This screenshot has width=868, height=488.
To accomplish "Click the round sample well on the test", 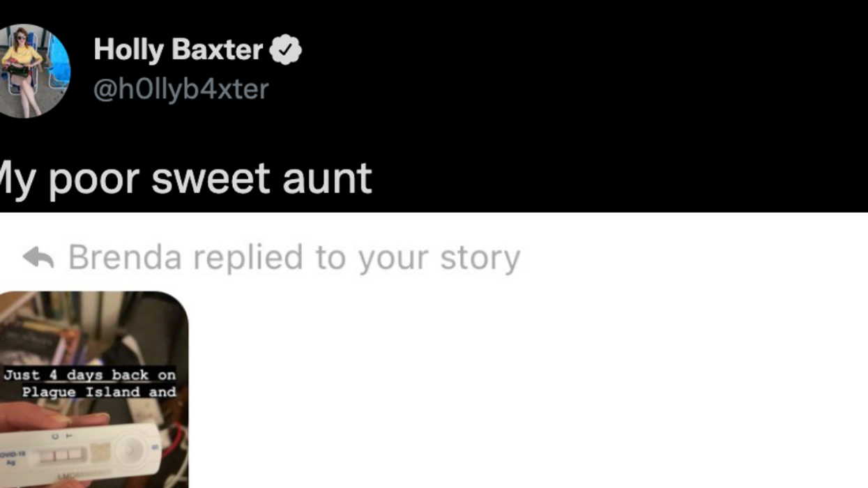I will [128, 451].
